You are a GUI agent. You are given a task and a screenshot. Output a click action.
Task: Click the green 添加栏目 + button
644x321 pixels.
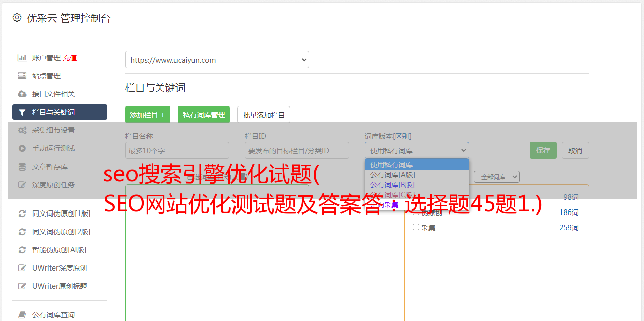148,115
